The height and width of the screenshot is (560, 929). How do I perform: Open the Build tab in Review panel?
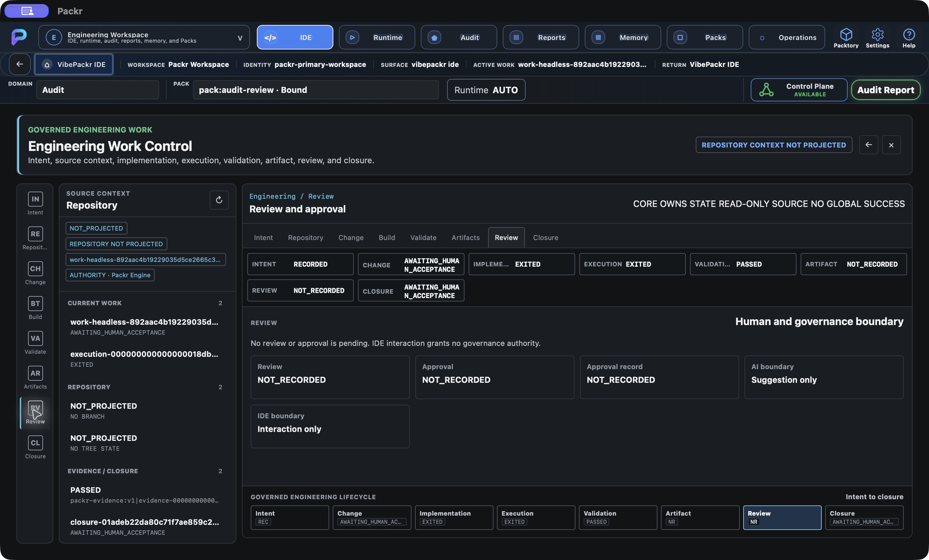pyautogui.click(x=387, y=237)
